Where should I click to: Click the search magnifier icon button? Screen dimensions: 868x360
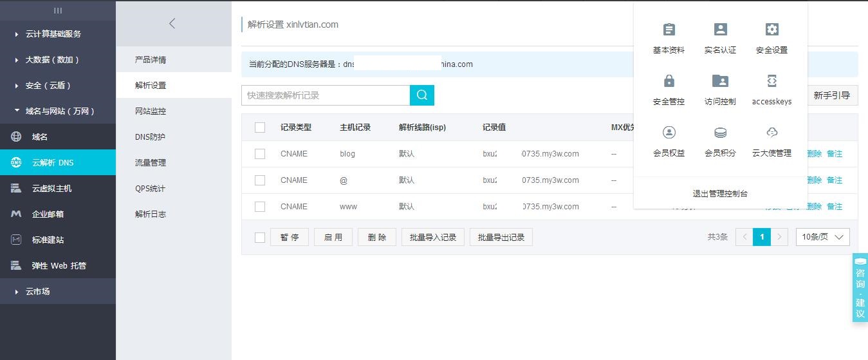coord(421,95)
